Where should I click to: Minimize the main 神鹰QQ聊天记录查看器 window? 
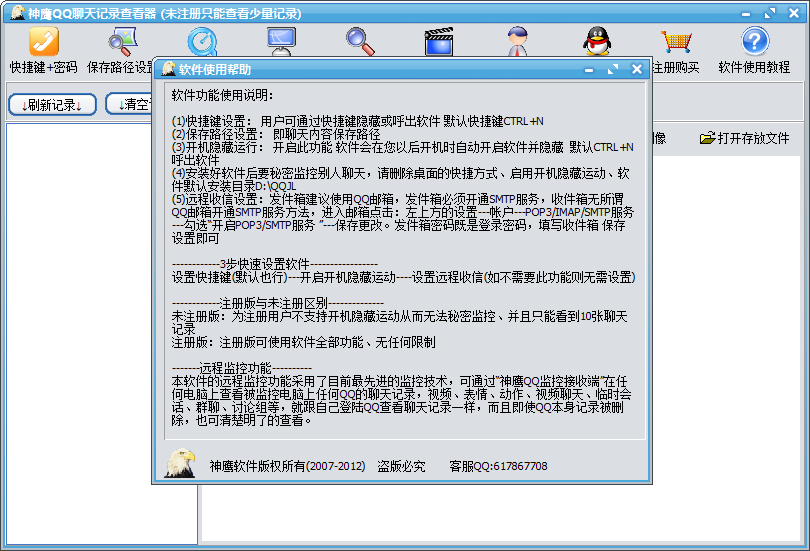point(745,13)
